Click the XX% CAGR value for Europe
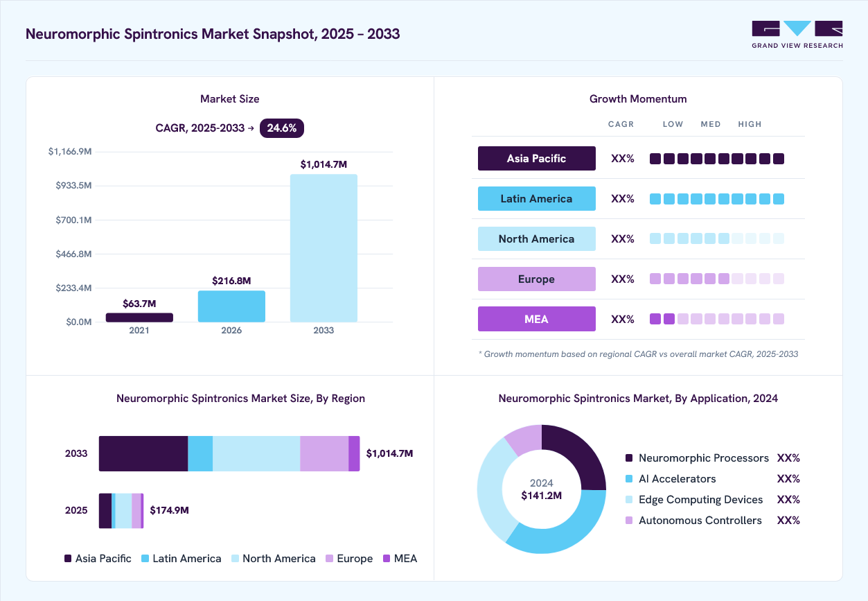 click(623, 279)
